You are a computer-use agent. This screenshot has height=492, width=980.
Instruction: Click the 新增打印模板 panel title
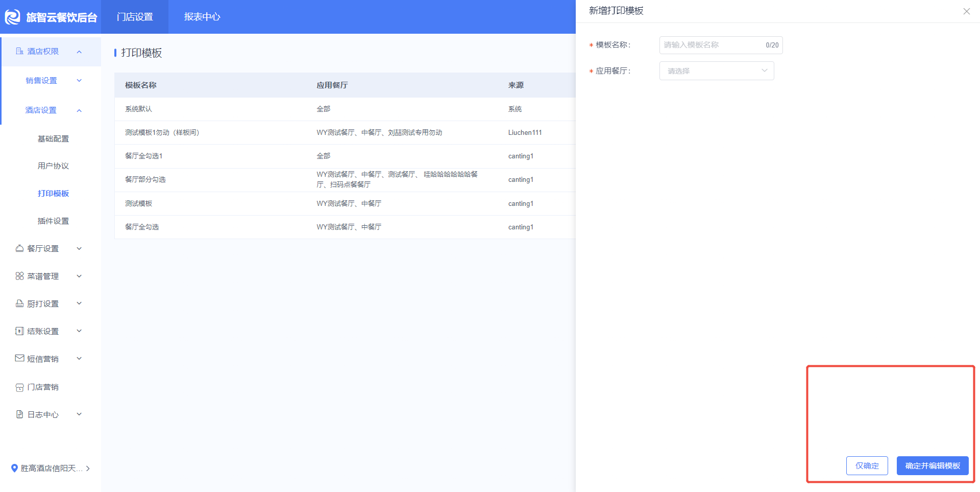pos(616,11)
